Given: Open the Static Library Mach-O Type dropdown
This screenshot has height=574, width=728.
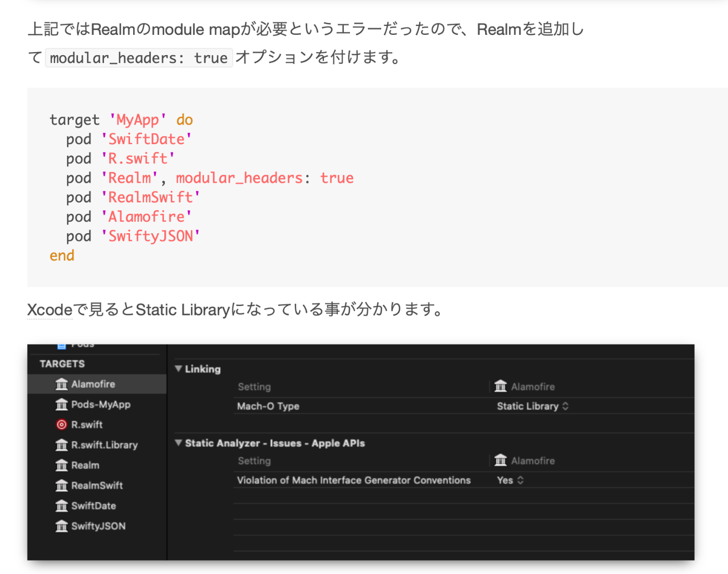Looking at the screenshot, I should tap(532, 406).
